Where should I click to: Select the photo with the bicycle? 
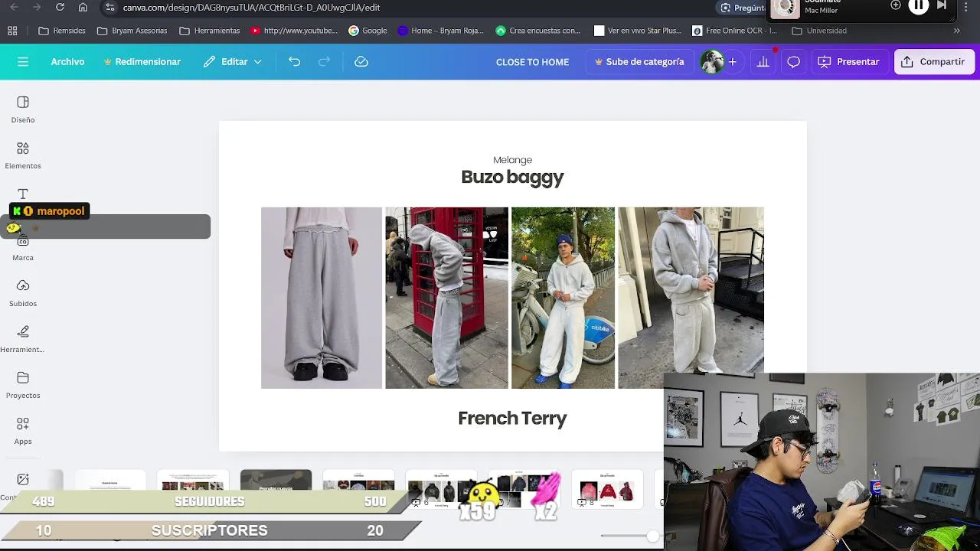(x=563, y=298)
